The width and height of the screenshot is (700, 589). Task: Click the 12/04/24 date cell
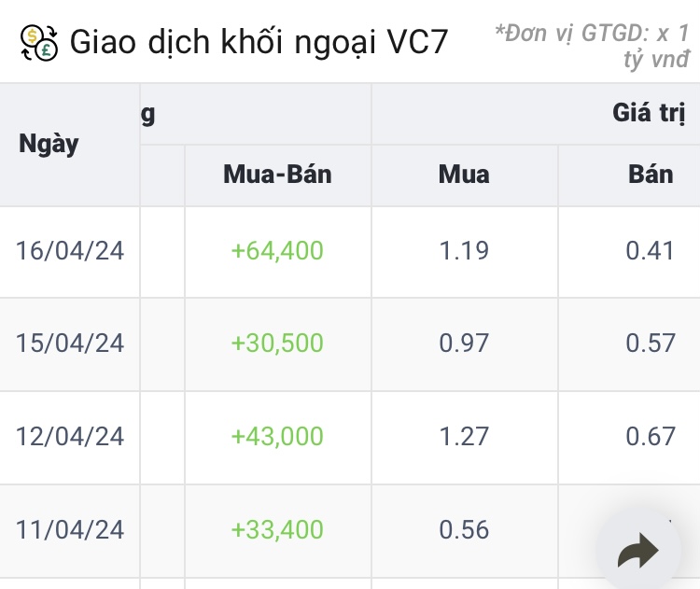(x=70, y=437)
